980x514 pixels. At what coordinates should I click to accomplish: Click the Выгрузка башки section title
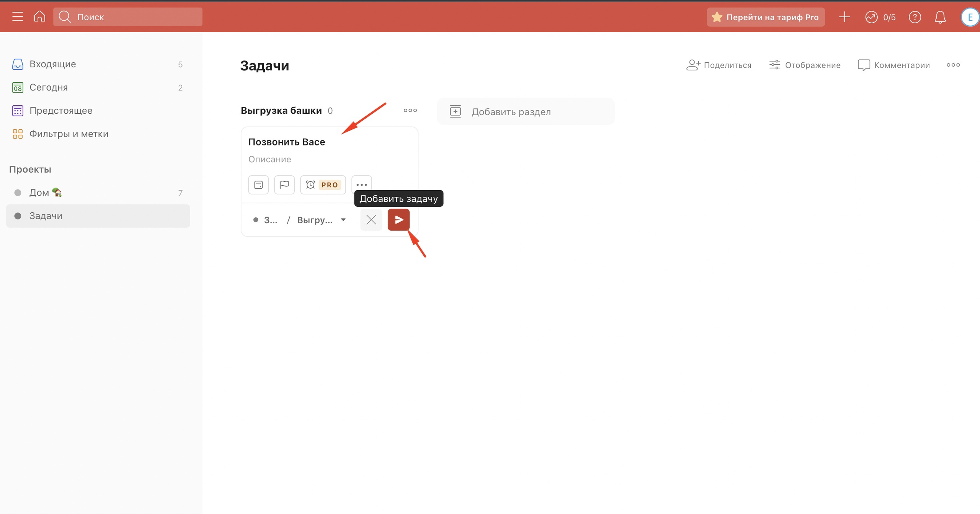pyautogui.click(x=281, y=111)
